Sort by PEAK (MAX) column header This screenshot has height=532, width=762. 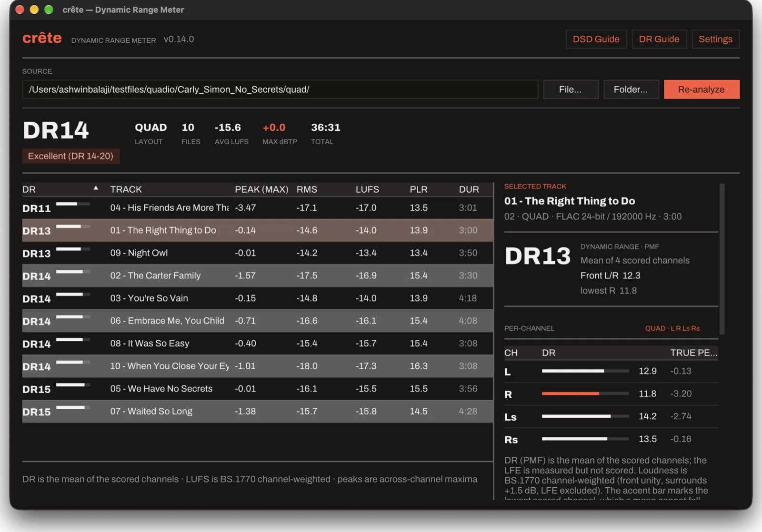pos(261,189)
